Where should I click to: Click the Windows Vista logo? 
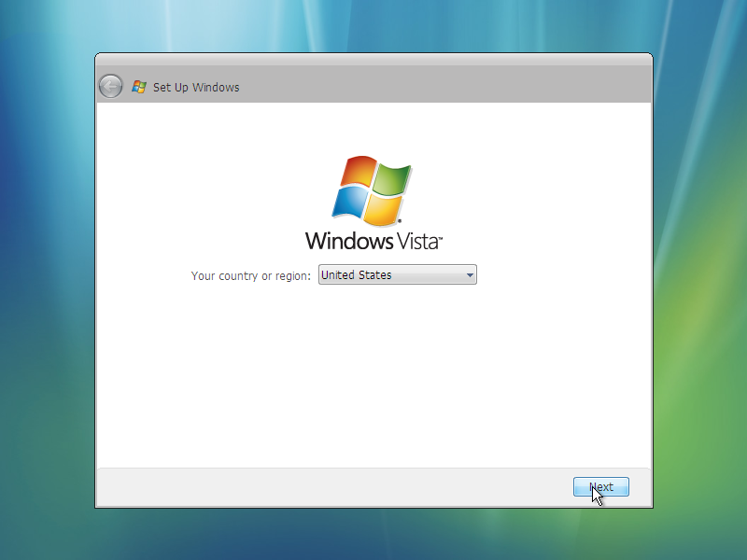coord(373,203)
